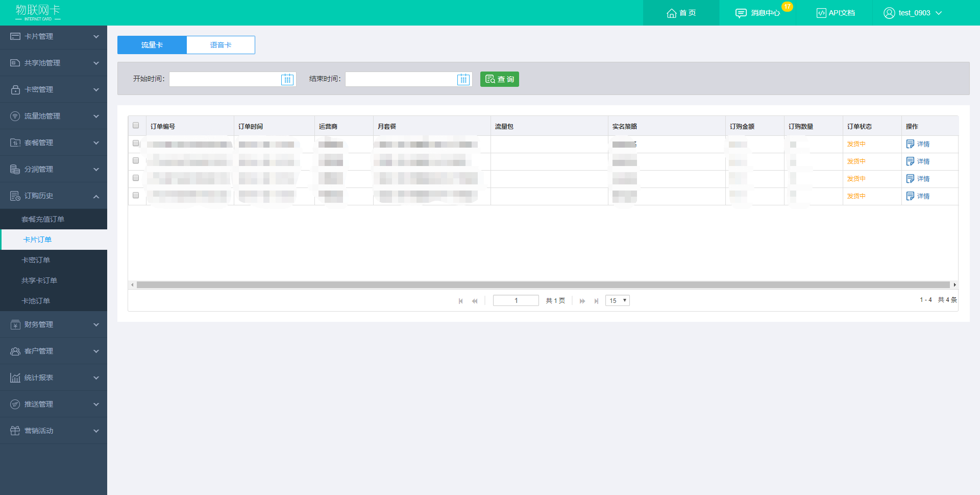The image size is (980, 495).
Task: Click the 套餐管理 sidebar icon
Action: 15,143
